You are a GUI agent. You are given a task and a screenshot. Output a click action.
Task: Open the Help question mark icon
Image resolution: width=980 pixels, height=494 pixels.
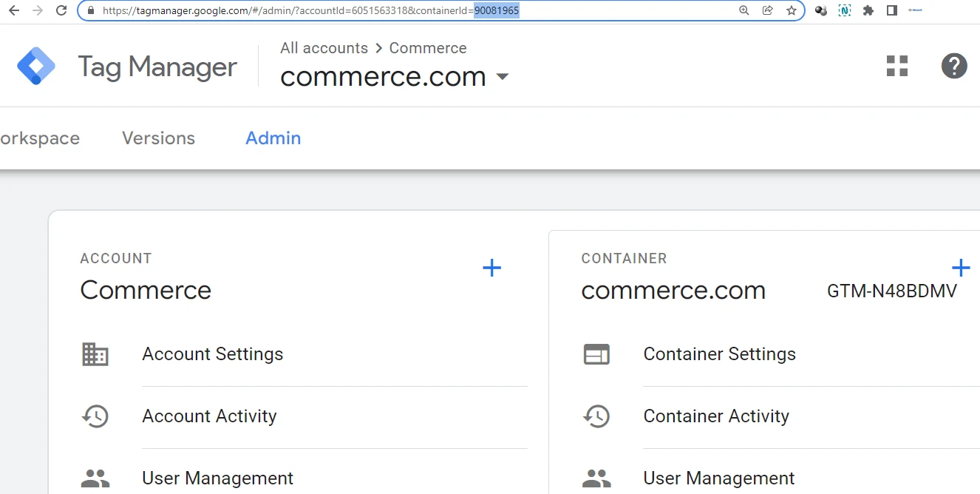pyautogui.click(x=953, y=66)
